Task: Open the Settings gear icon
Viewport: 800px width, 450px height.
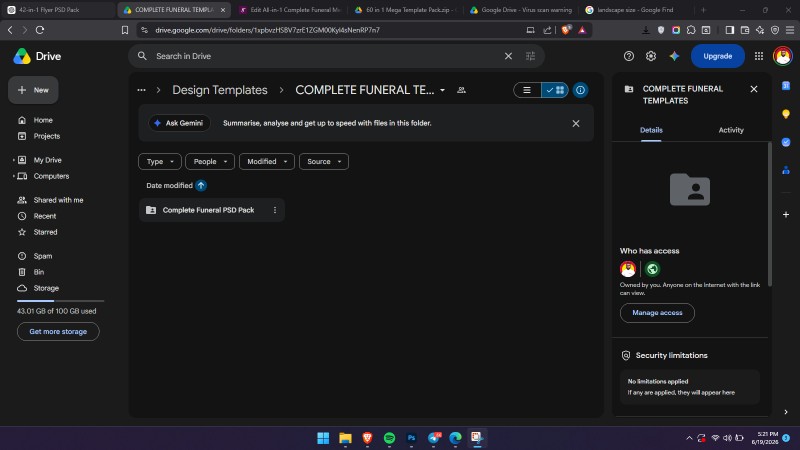Action: [651, 56]
